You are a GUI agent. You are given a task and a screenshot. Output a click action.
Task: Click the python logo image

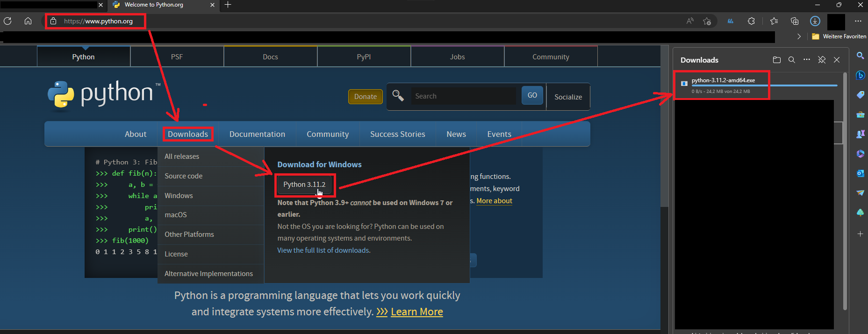coord(104,95)
